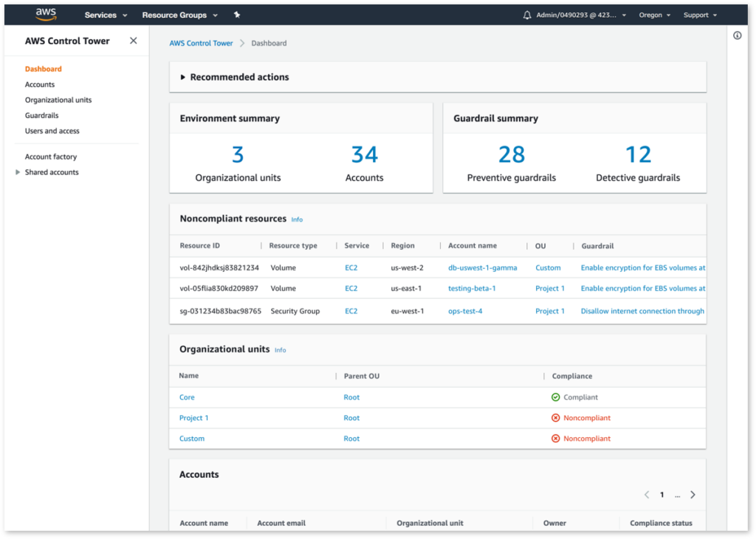Viewport: 756px width, 539px height.
Task: Click the Info icon beside Organizational units
Action: click(280, 350)
